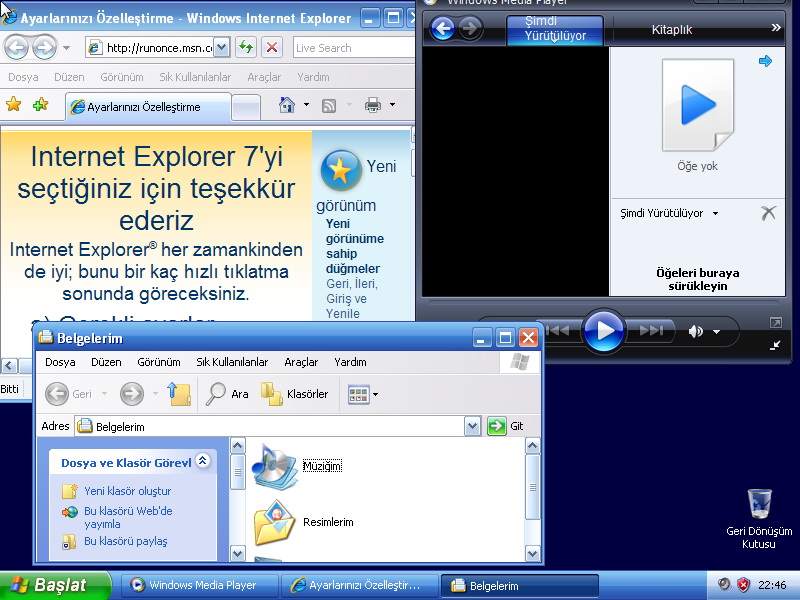Toggle the Klasörler folders pane
800x600 pixels.
(295, 394)
